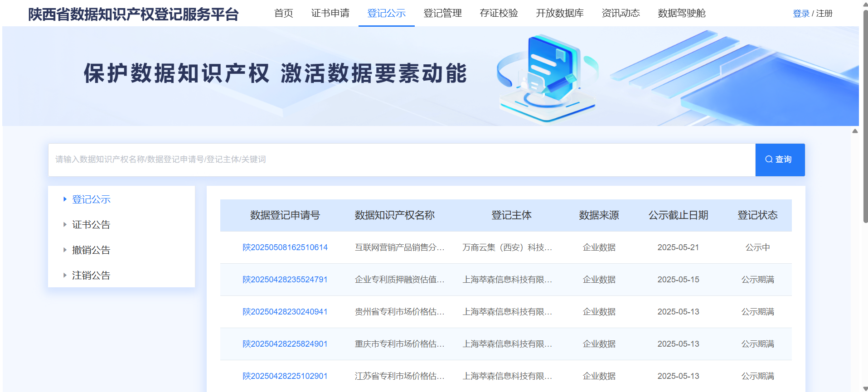
Task: Click the 注册 link
Action: point(824,14)
